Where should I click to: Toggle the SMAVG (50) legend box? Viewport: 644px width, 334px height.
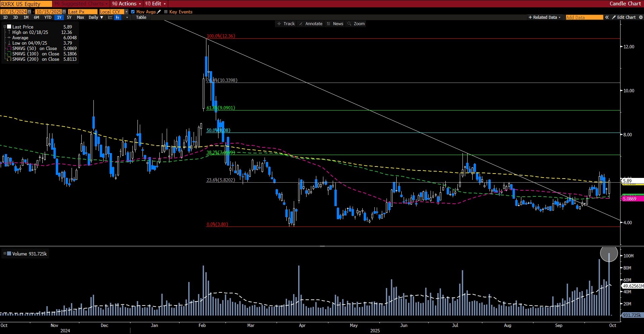pyautogui.click(x=9, y=49)
